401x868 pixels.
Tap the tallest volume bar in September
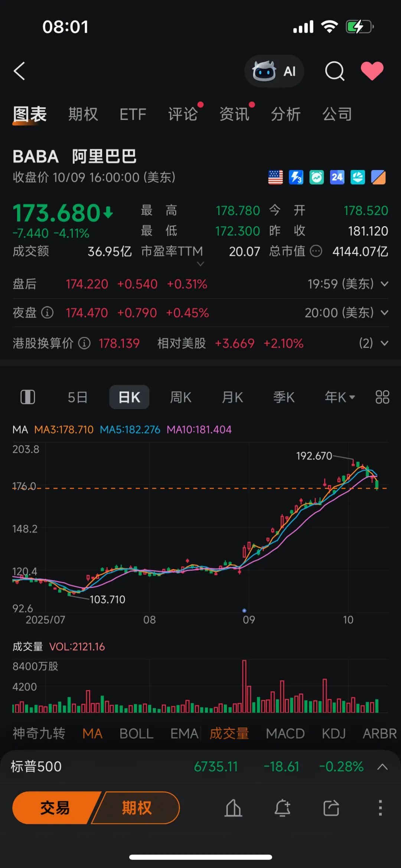pos(244,686)
